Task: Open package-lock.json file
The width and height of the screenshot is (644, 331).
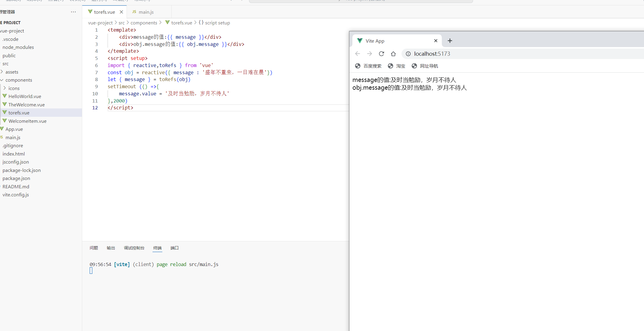Action: pyautogui.click(x=22, y=170)
